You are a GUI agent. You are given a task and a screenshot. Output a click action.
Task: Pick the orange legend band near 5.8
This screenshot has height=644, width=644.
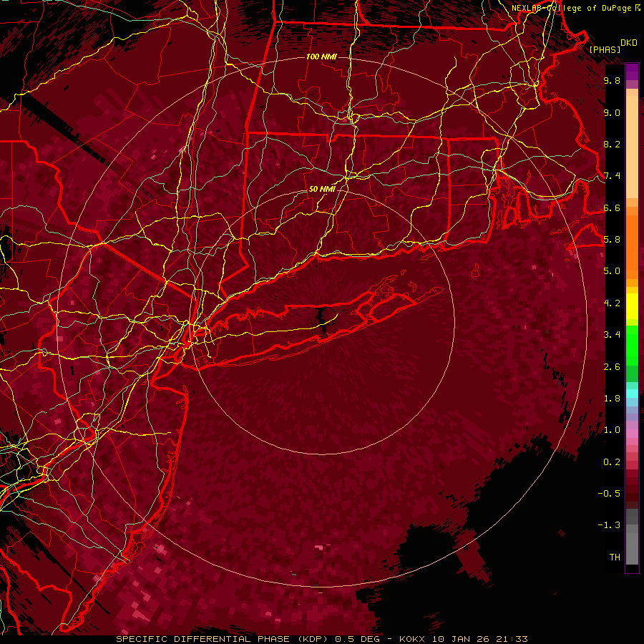click(x=632, y=246)
